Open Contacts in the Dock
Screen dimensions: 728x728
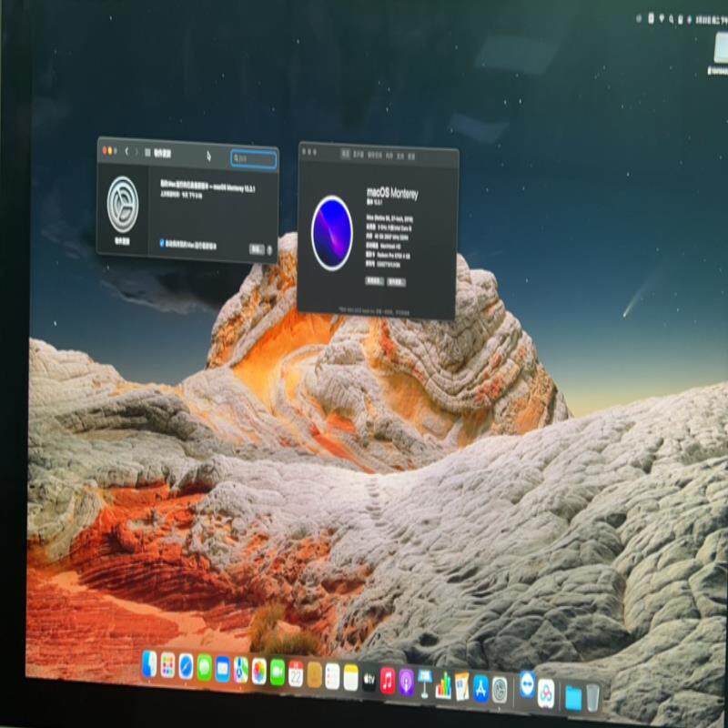314,675
